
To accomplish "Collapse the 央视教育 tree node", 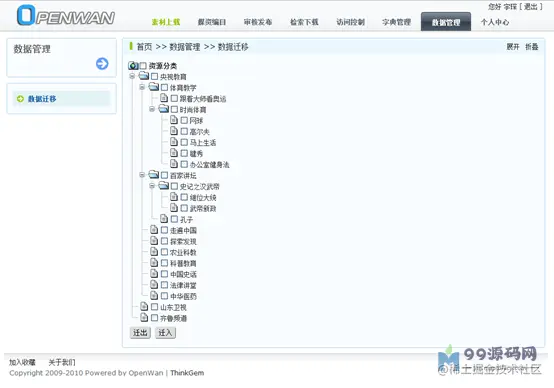I will (132, 76).
